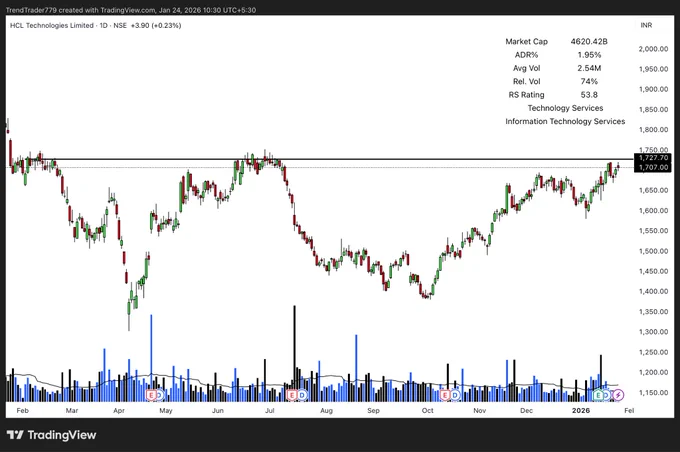Image resolution: width=680 pixels, height=452 pixels.
Task: Click the 1,727.70 horizontal line price label
Action: coord(653,158)
